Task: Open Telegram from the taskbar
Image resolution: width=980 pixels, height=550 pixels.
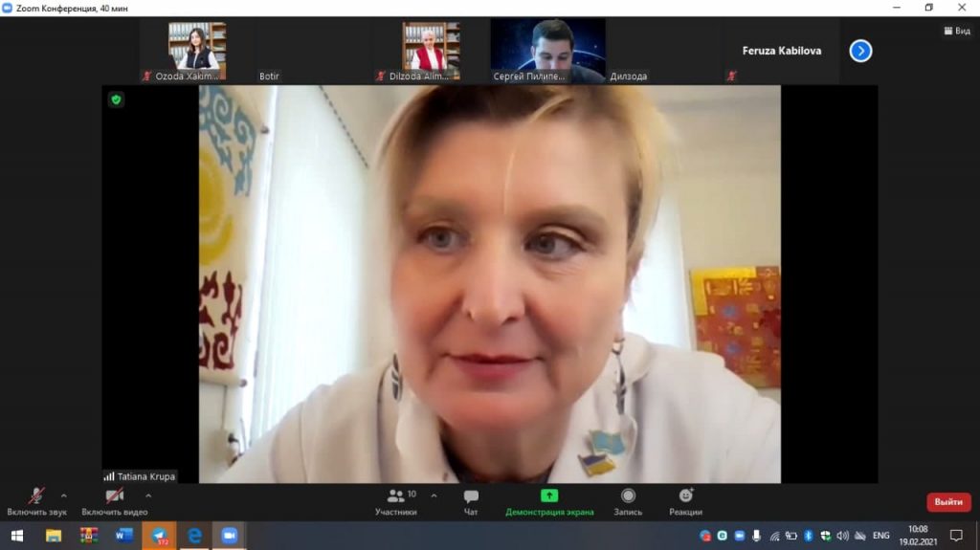Action: point(158,536)
